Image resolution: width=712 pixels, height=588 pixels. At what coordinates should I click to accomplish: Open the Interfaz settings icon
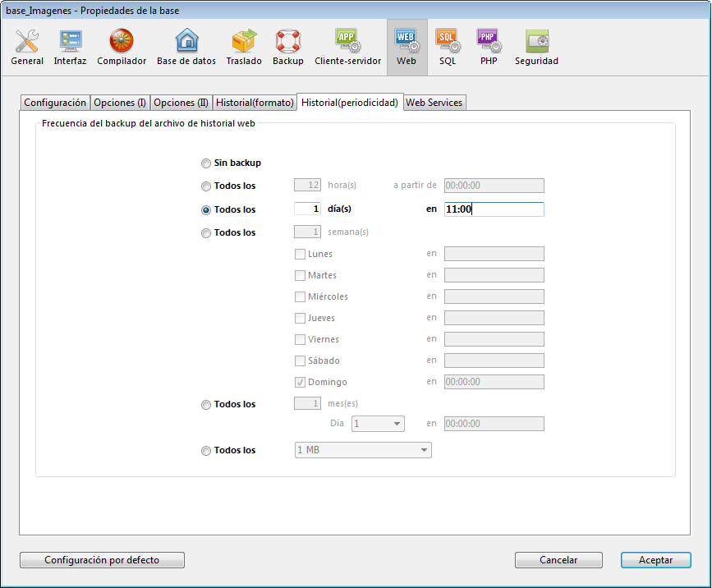(x=70, y=48)
